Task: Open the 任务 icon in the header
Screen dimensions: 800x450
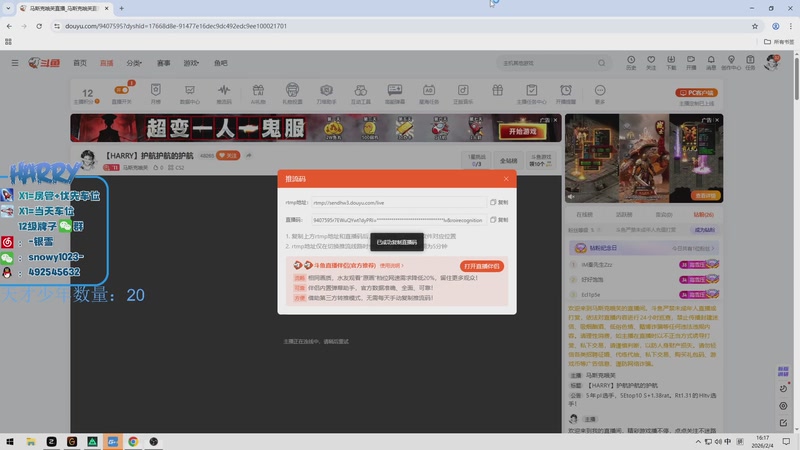Action: (750, 60)
